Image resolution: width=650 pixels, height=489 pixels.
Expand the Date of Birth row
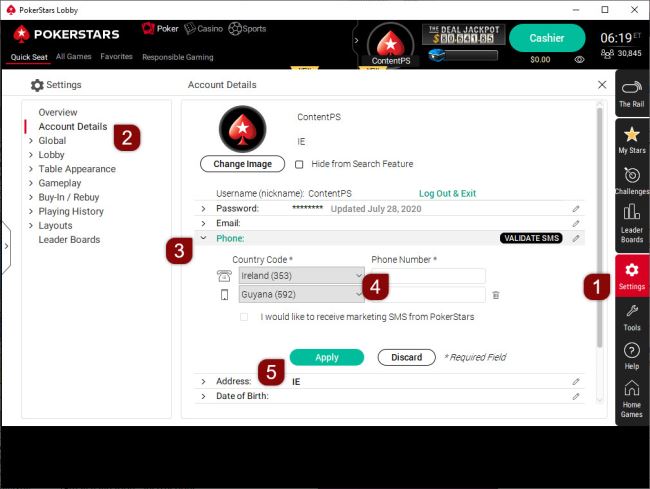(203, 397)
